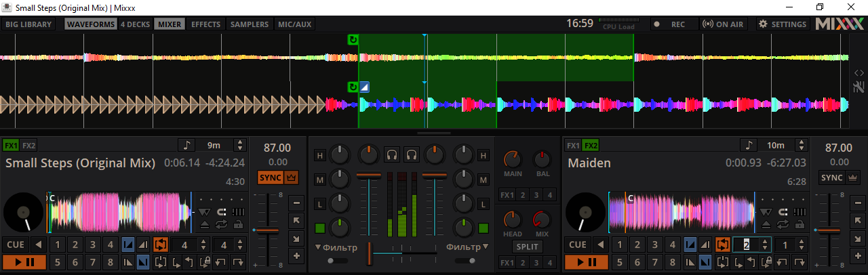Image resolution: width=868 pixels, height=275 pixels.
Task: Show the EFFECTS section
Action: point(206,24)
